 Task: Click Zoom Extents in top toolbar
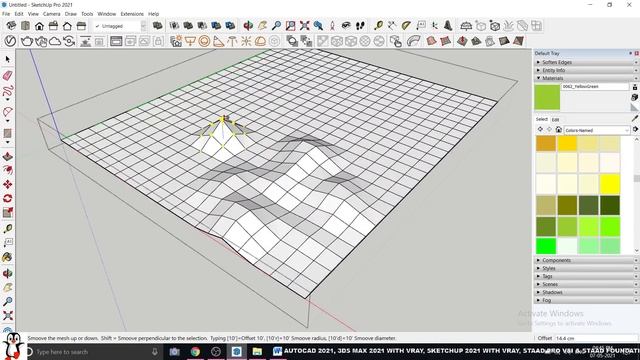[304, 26]
